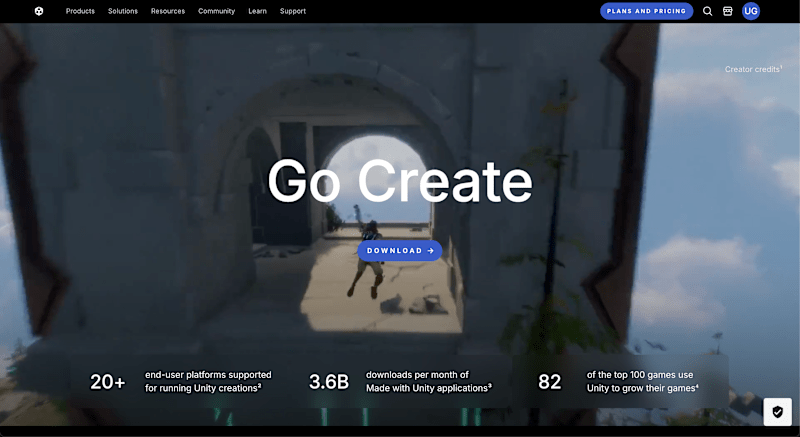800x437 pixels.
Task: Click the 3.6B statistic
Action: point(329,381)
